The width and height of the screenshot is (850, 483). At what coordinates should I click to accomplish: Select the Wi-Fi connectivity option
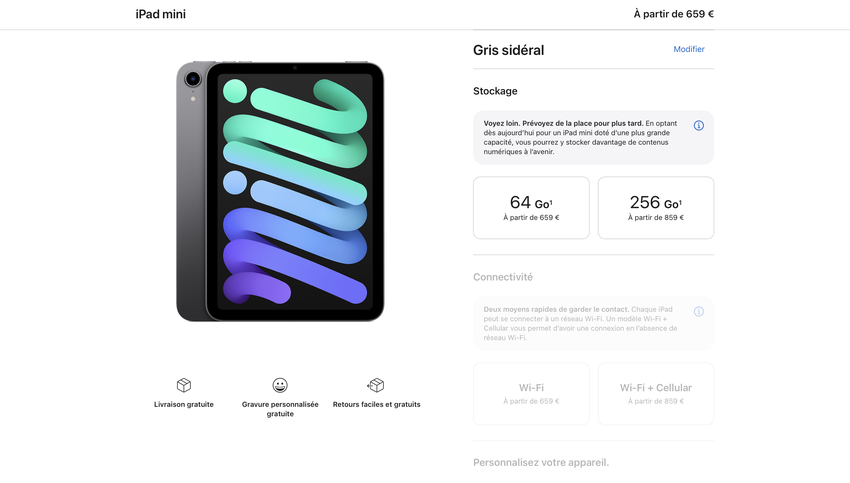(x=531, y=394)
